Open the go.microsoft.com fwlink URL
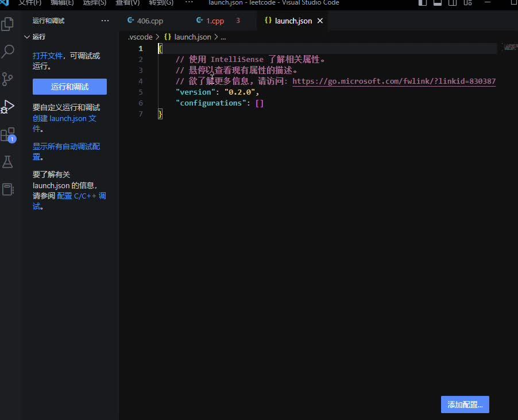 (x=394, y=81)
